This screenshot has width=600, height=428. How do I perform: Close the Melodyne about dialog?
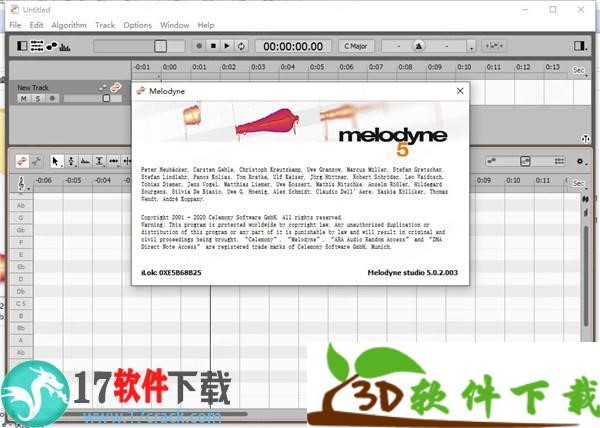460,91
